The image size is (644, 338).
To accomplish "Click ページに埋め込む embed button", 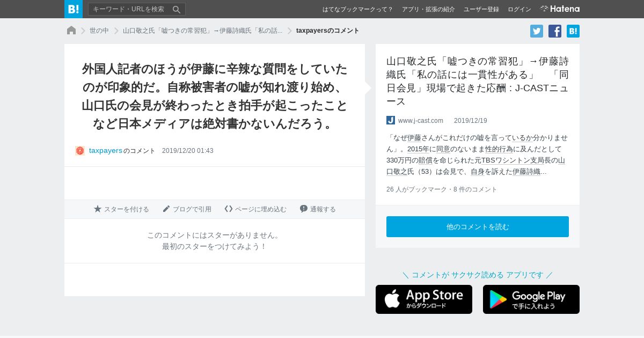I will pyautogui.click(x=255, y=209).
